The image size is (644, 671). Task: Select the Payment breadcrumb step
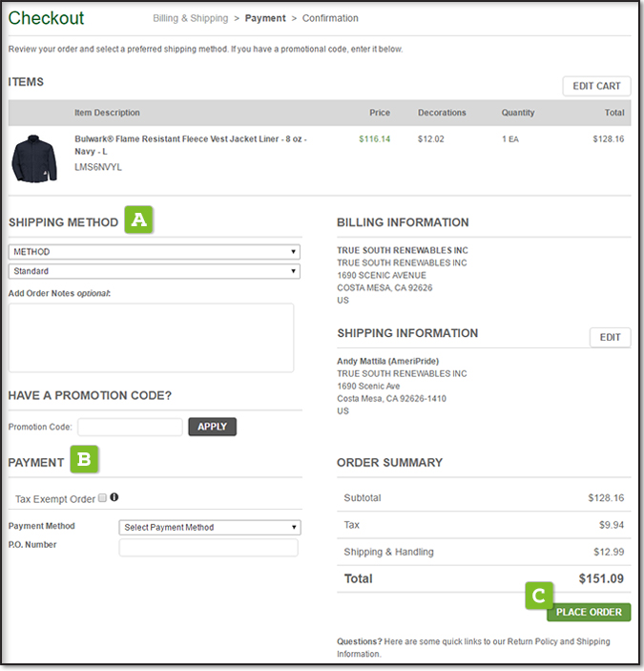coord(265,18)
